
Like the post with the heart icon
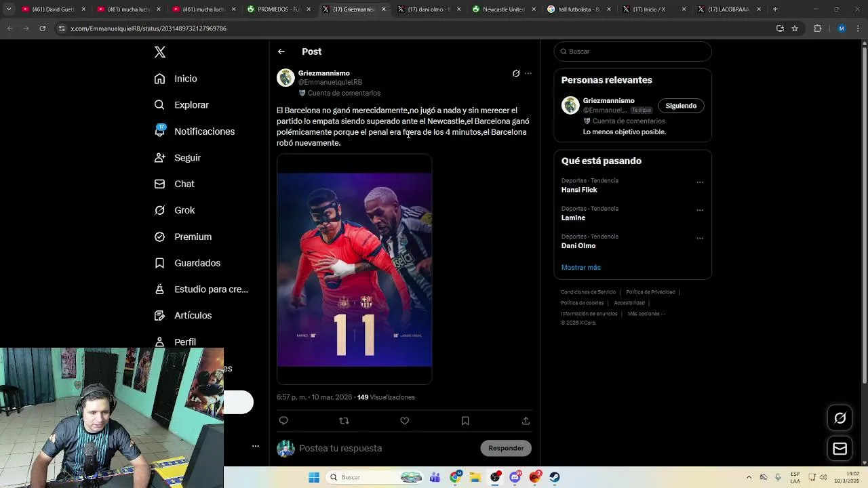tap(405, 421)
